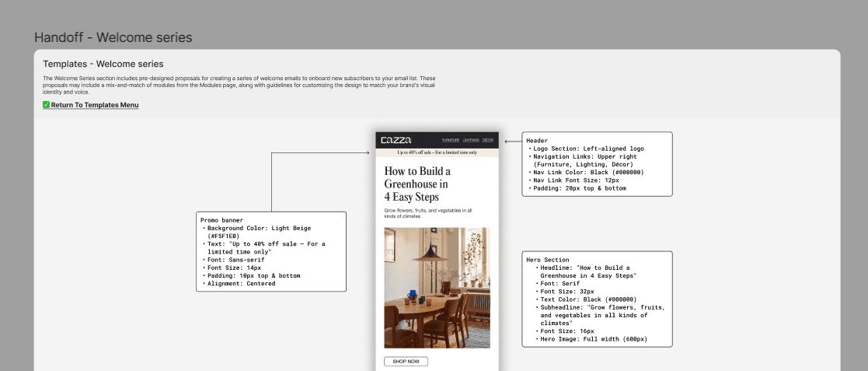
Task: Select 'Font: Sans-serif' line
Action: [x=235, y=260]
